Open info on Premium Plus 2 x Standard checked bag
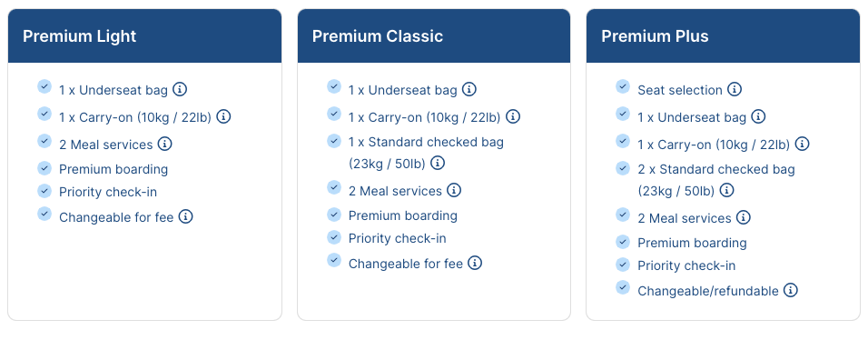The width and height of the screenshot is (868, 340). 727,190
